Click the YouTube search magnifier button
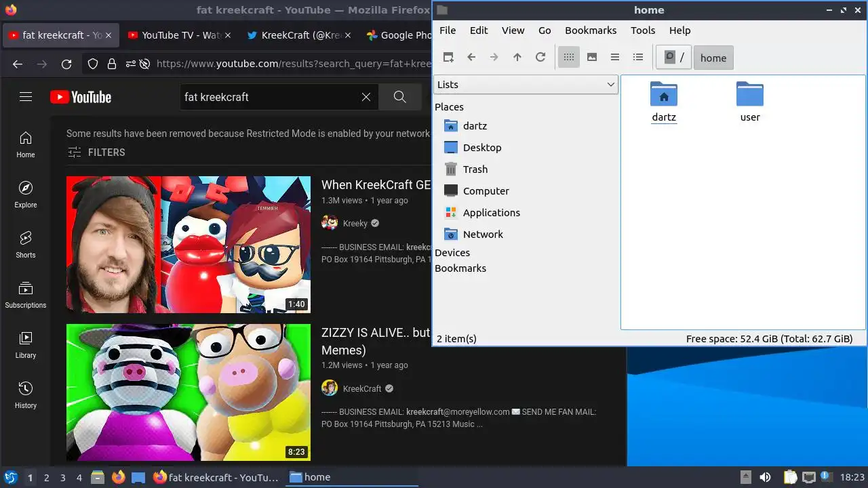868x488 pixels. (400, 97)
